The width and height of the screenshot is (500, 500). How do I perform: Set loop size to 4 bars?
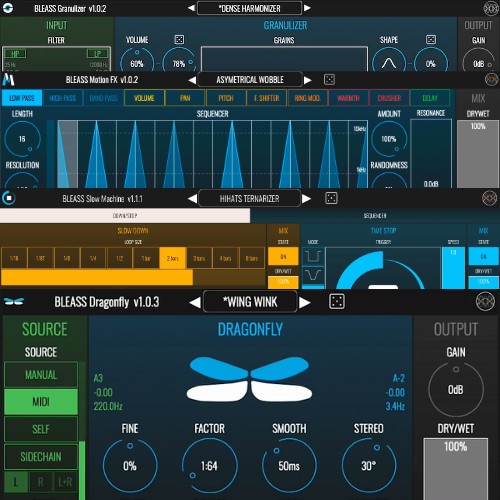coord(225,258)
